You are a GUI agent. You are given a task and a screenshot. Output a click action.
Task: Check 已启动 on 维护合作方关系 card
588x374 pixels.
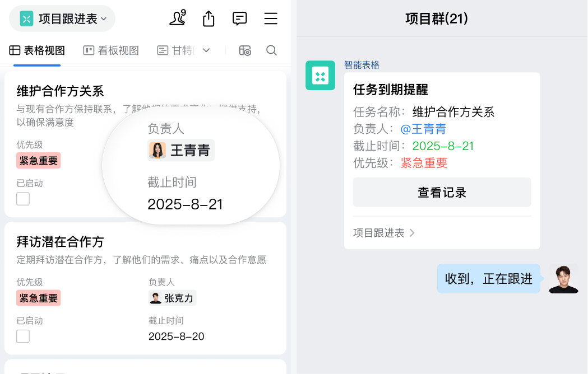(x=23, y=198)
